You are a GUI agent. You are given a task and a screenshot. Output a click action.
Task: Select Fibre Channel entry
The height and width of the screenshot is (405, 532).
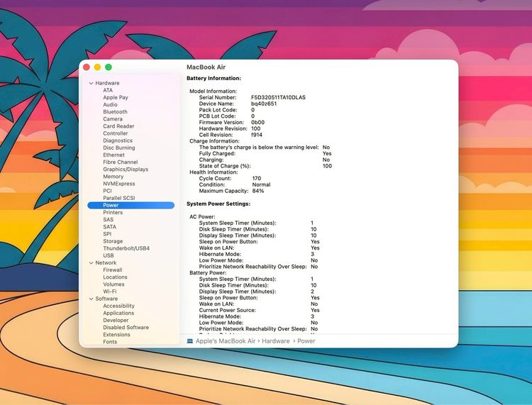pos(121,162)
